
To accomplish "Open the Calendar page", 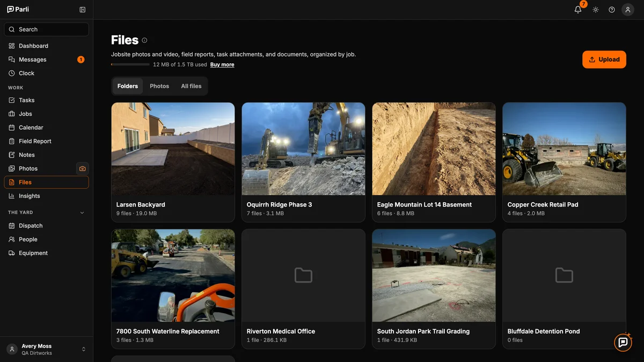I will [x=46, y=128].
